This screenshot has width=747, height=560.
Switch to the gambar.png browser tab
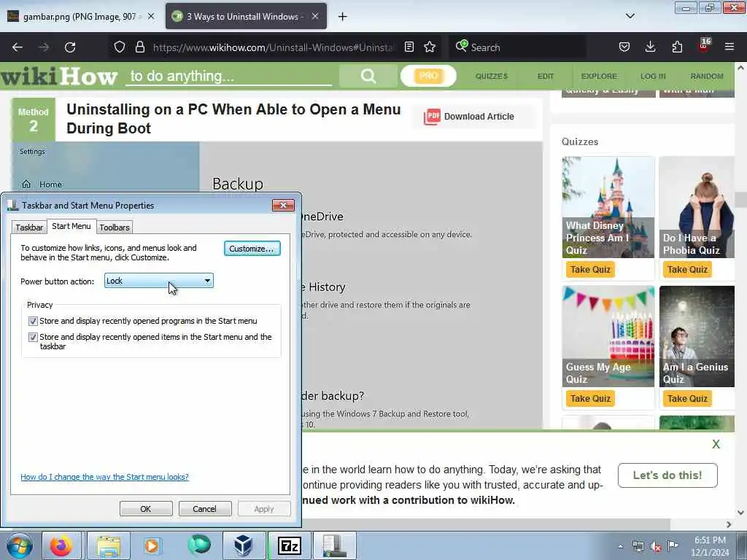click(x=80, y=17)
